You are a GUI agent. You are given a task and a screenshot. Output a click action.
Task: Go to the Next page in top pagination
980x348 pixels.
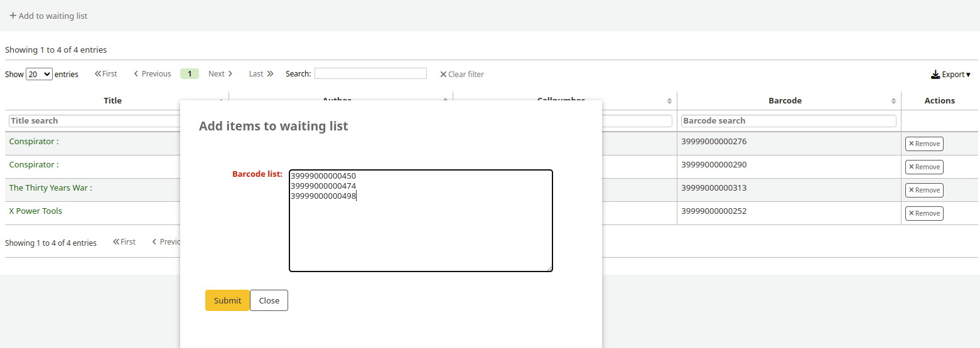[220, 73]
